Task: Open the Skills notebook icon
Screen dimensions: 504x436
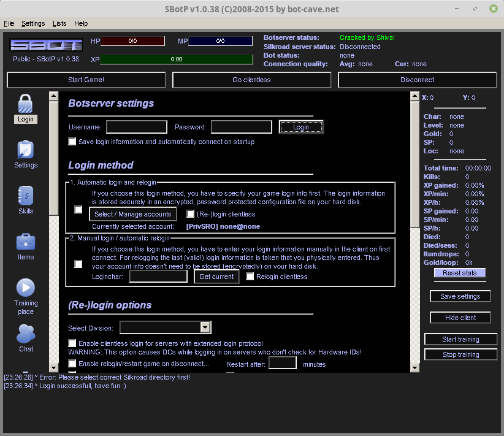Action: click(26, 196)
